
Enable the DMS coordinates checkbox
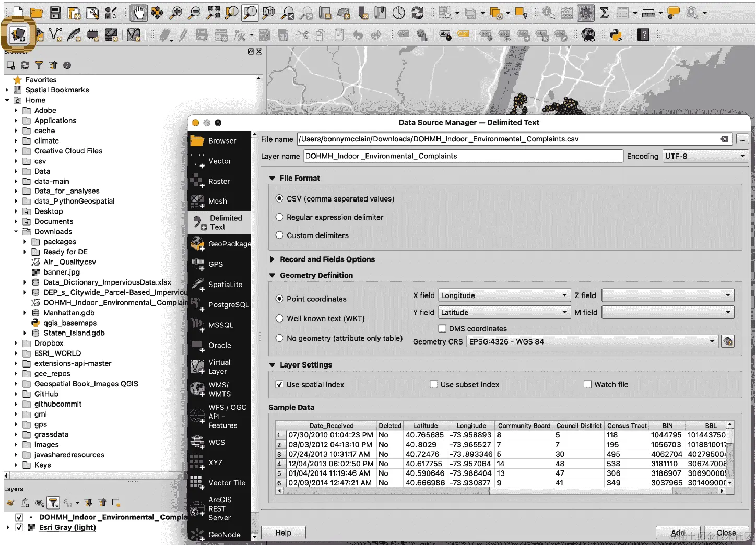(x=442, y=328)
